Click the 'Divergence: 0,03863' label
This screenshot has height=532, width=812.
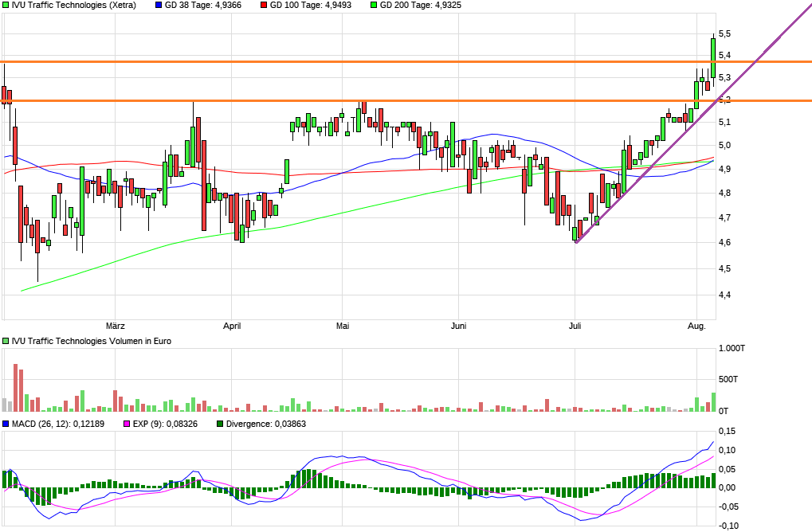coord(266,424)
